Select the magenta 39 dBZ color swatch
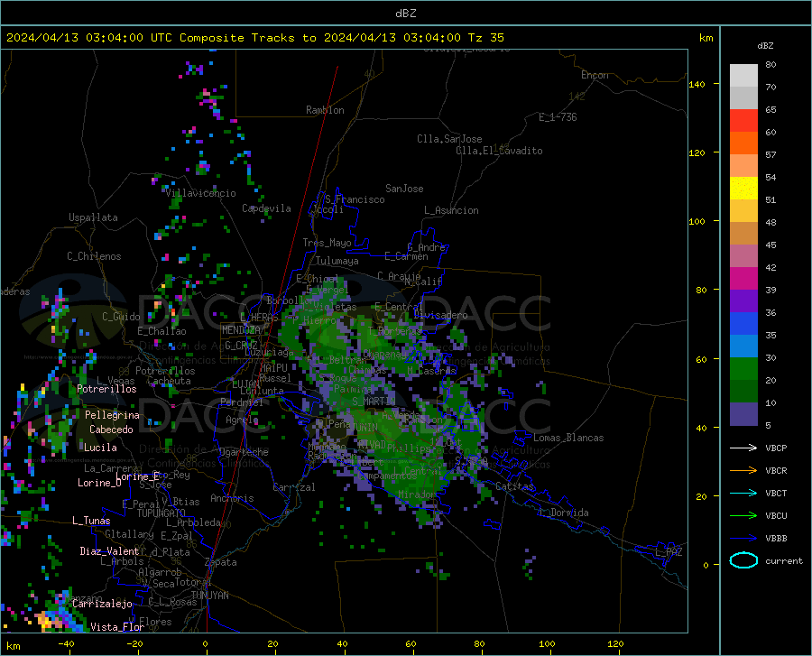 [743, 279]
